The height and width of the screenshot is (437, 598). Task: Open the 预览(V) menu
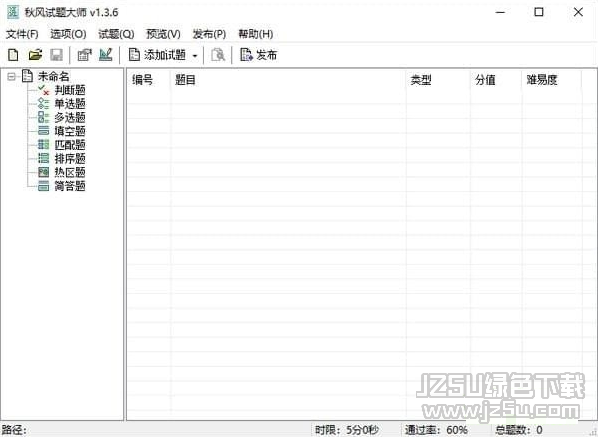click(x=163, y=34)
